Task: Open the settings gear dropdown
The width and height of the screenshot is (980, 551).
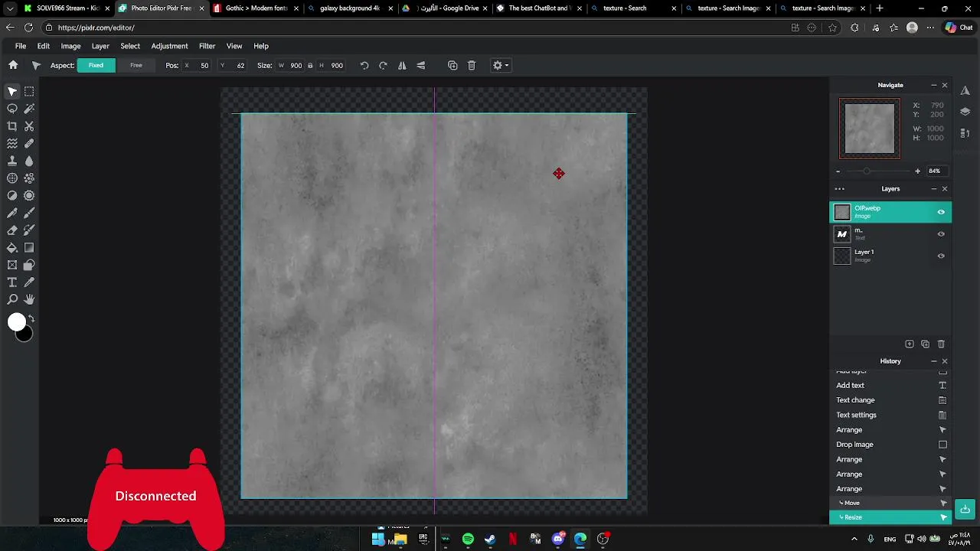Action: point(500,65)
